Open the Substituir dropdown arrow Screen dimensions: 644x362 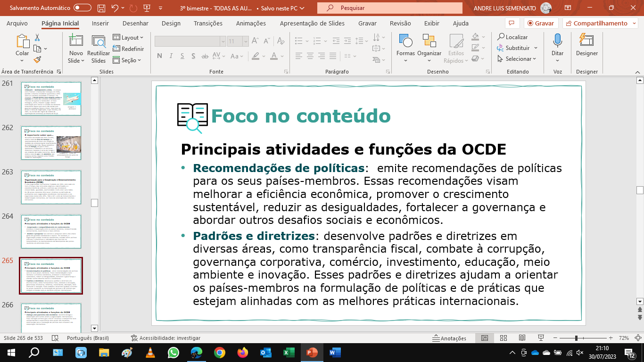536,48
